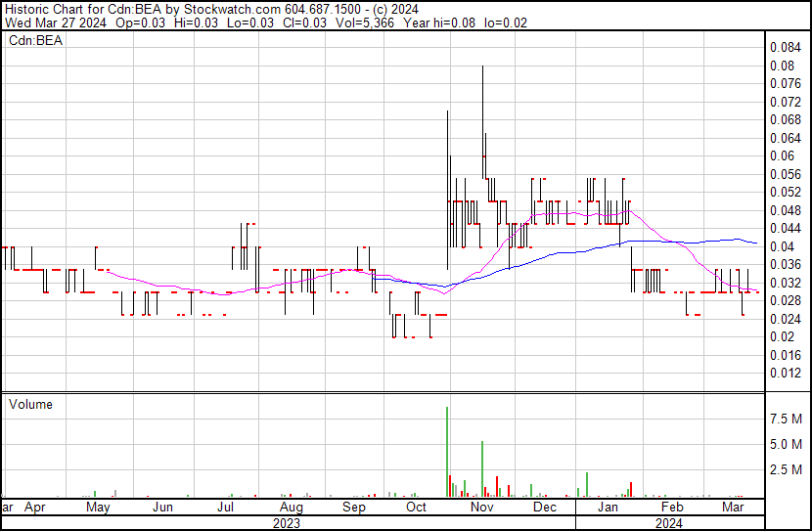Click the 0.032 price axis label
Screen dimensions: 812x531
pos(785,283)
